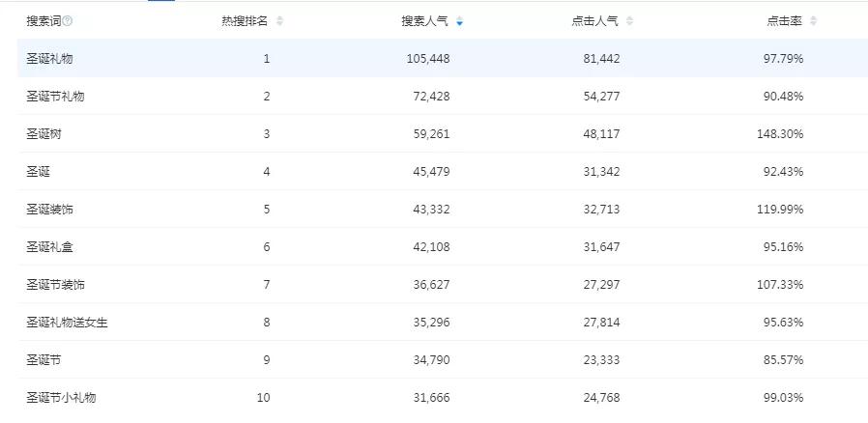Open the 圣诞节装饰 search term

55,285
